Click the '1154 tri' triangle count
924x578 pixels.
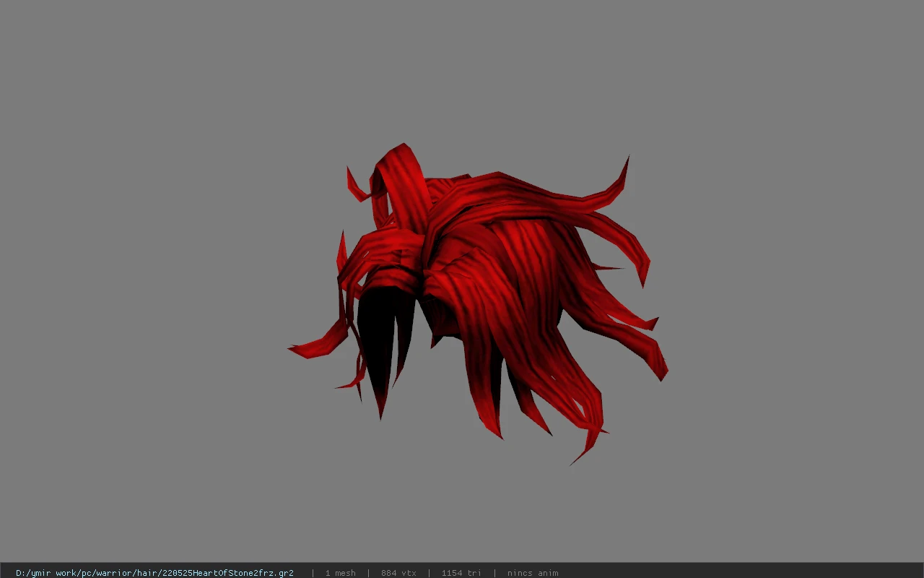point(461,573)
